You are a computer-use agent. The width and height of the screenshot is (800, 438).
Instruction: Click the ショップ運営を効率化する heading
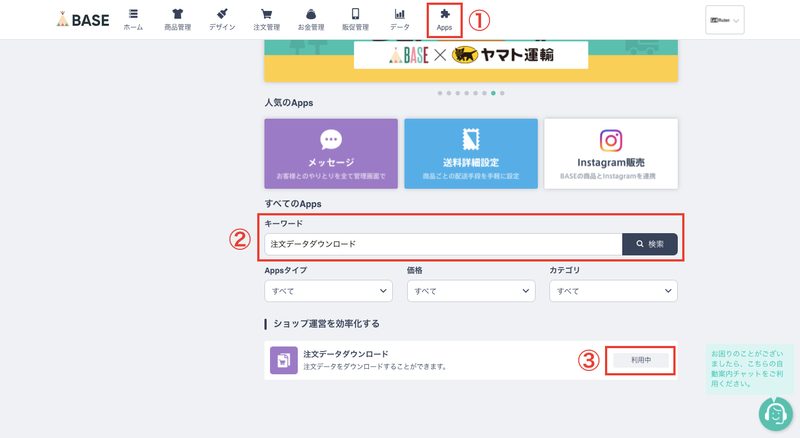click(x=327, y=324)
